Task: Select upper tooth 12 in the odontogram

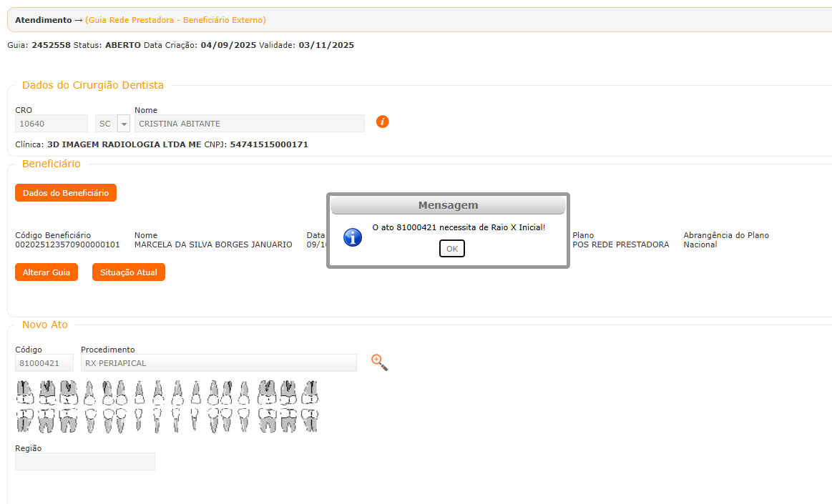Action: (x=140, y=392)
